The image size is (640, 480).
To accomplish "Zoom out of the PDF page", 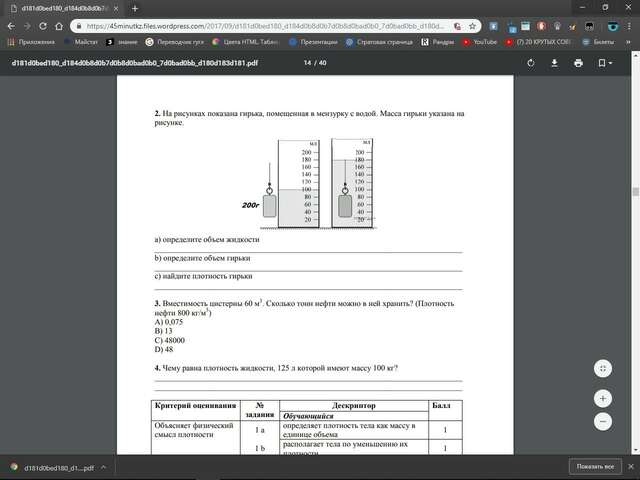I will click(x=602, y=422).
